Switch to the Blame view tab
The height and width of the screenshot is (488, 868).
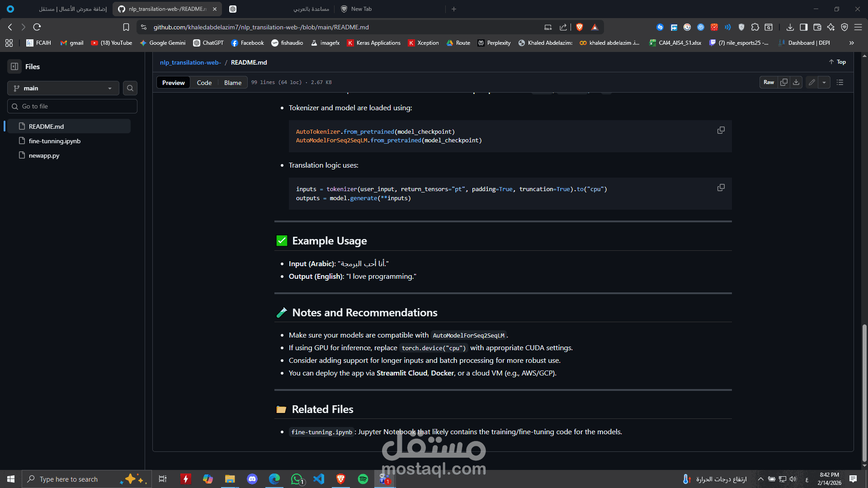click(x=233, y=83)
